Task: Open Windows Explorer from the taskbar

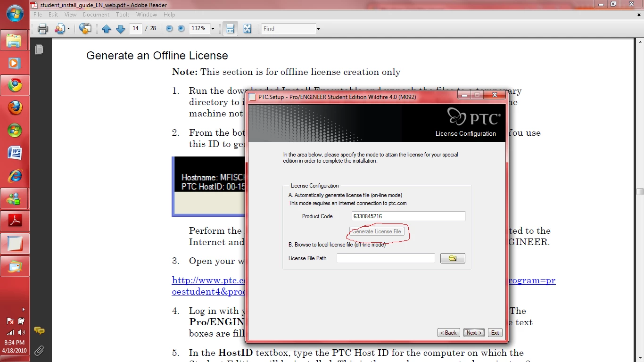Action: point(15,41)
